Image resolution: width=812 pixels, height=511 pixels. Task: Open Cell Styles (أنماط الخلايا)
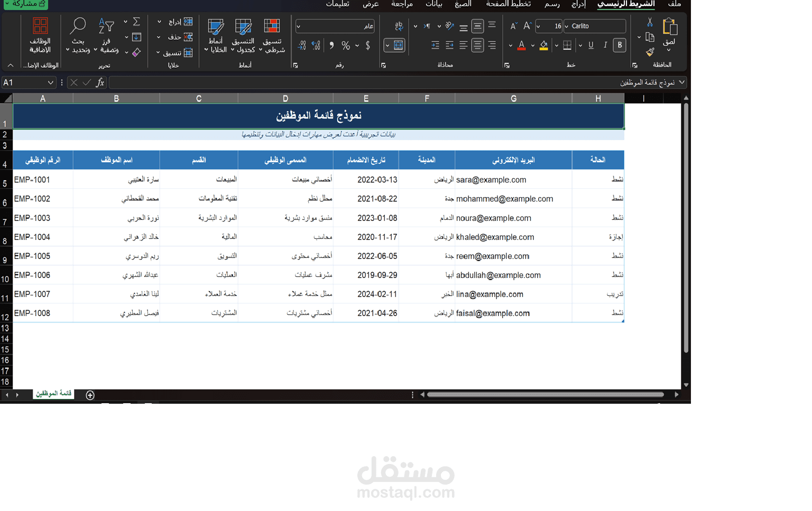point(216,36)
